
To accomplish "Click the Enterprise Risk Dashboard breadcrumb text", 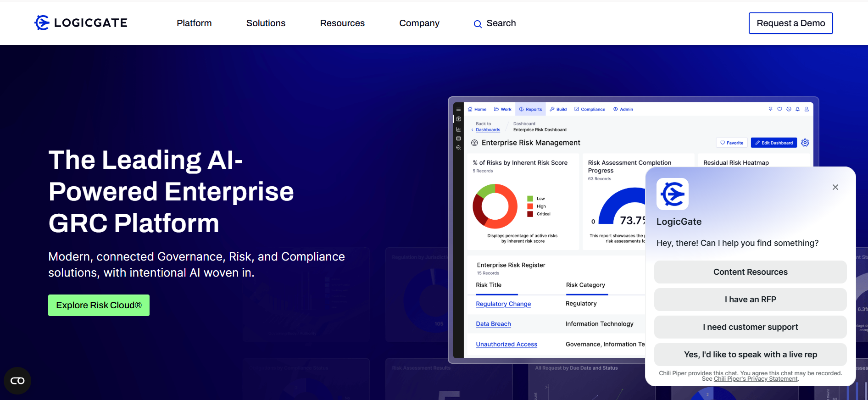I will pos(540,130).
